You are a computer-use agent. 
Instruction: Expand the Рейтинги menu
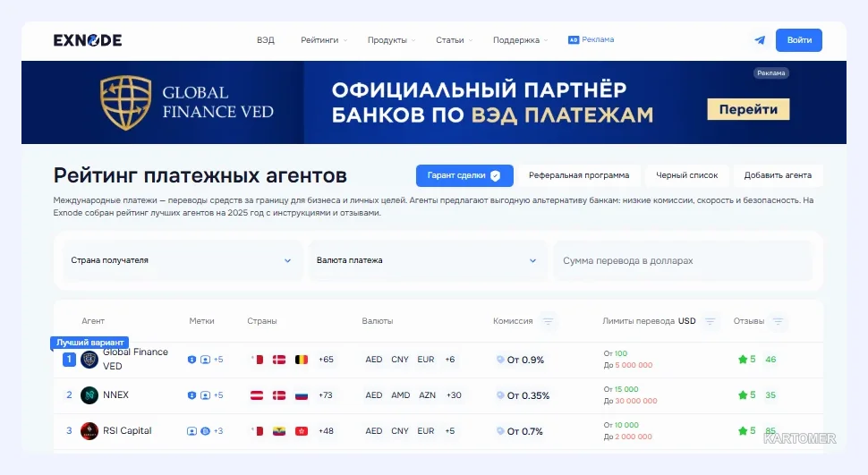click(324, 40)
